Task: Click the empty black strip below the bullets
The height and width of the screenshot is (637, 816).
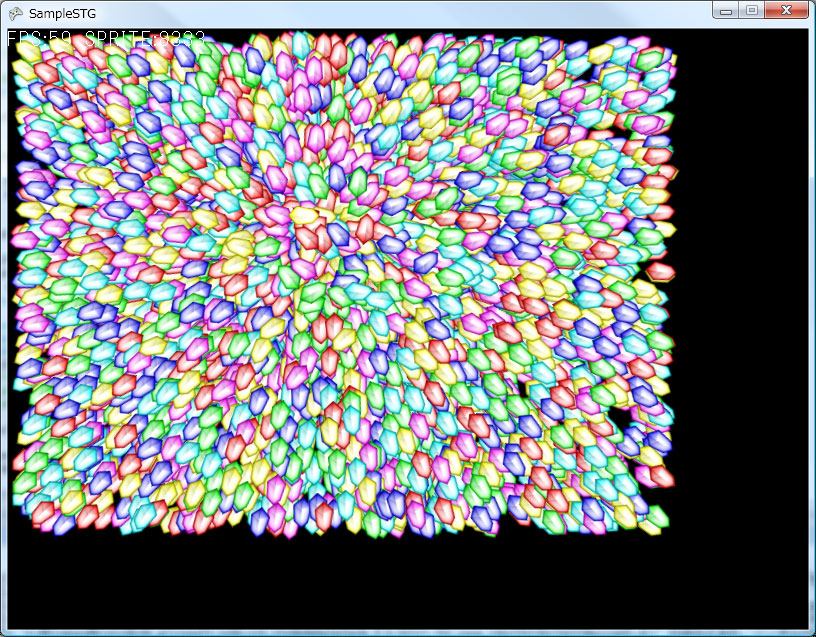Action: (400, 585)
